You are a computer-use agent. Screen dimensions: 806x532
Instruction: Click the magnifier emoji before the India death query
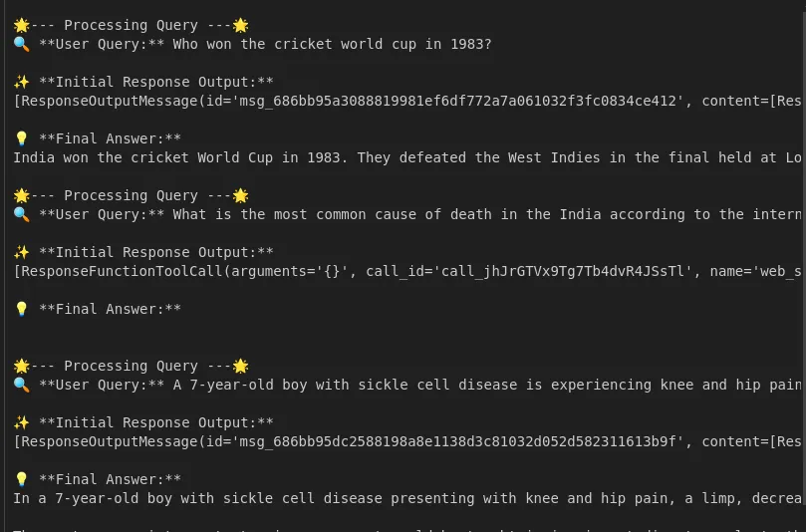22,214
